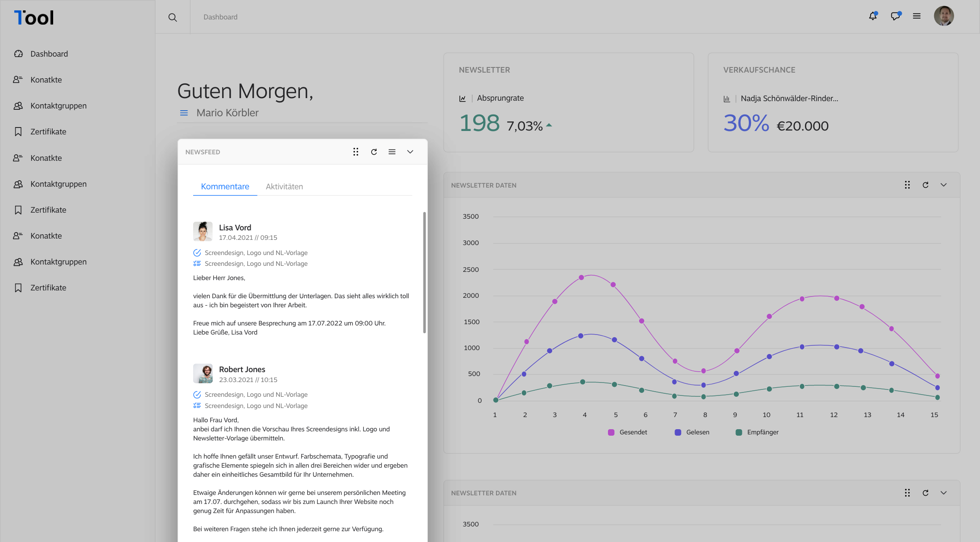Open notifications bell icon

pyautogui.click(x=873, y=16)
